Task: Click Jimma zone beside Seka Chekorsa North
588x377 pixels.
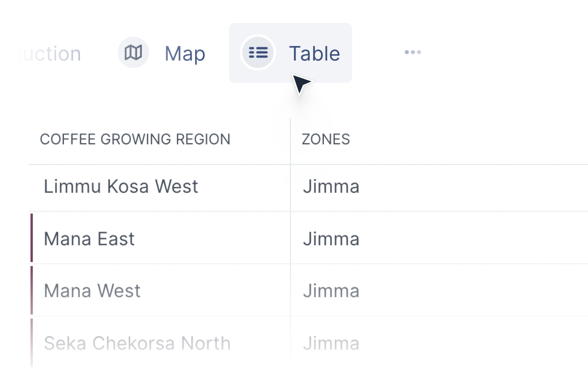Action: 331,343
